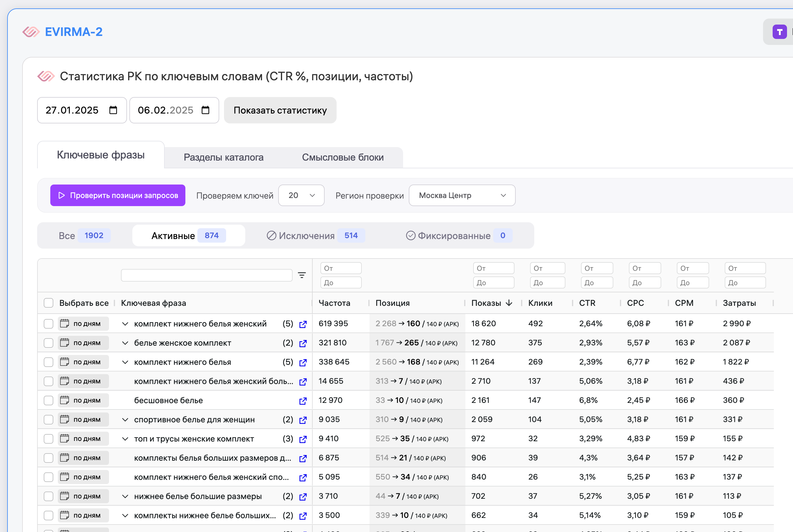Open external link for 'бесшовное белье' row
The width and height of the screenshot is (793, 532).
tap(303, 401)
